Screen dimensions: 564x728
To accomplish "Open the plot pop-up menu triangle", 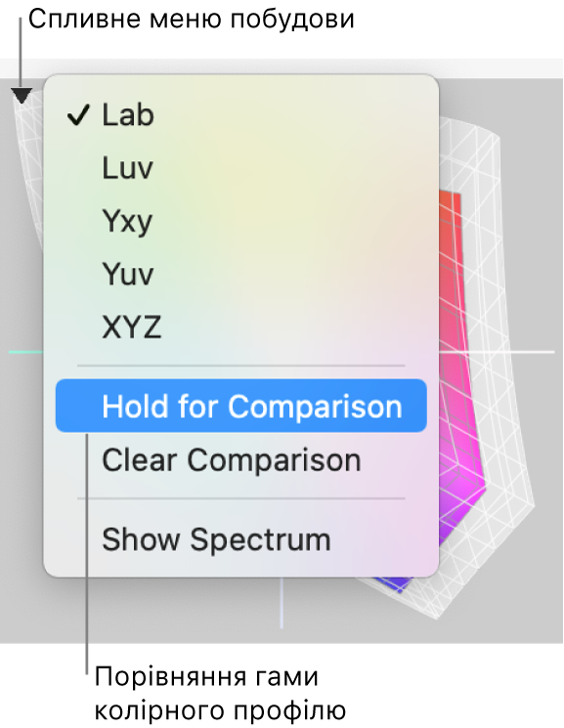I will tap(22, 96).
